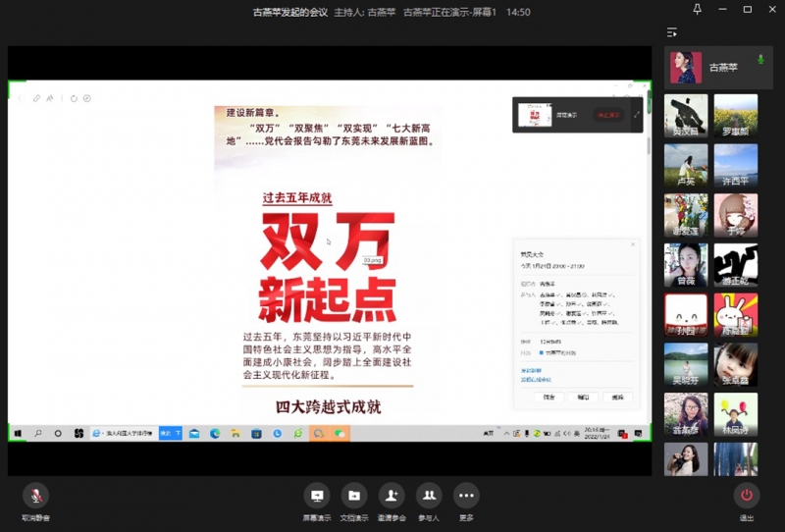Image resolution: width=785 pixels, height=532 pixels.
Task: Click the Cortana circle on shared taskbar
Action: [58, 433]
